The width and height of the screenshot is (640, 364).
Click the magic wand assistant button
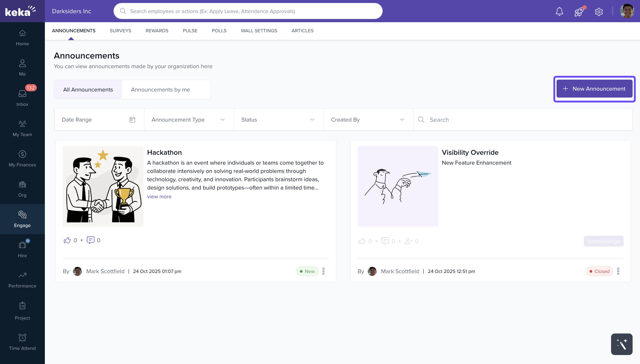click(622, 344)
